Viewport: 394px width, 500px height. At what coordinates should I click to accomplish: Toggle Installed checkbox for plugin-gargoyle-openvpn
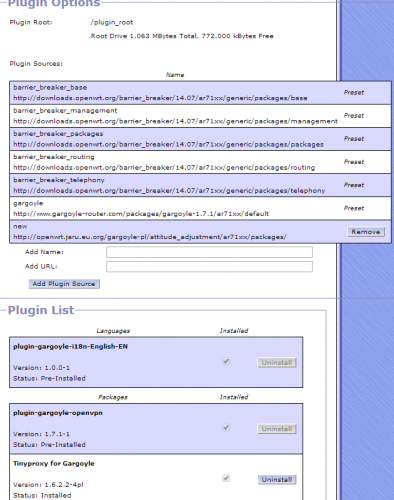(x=226, y=427)
